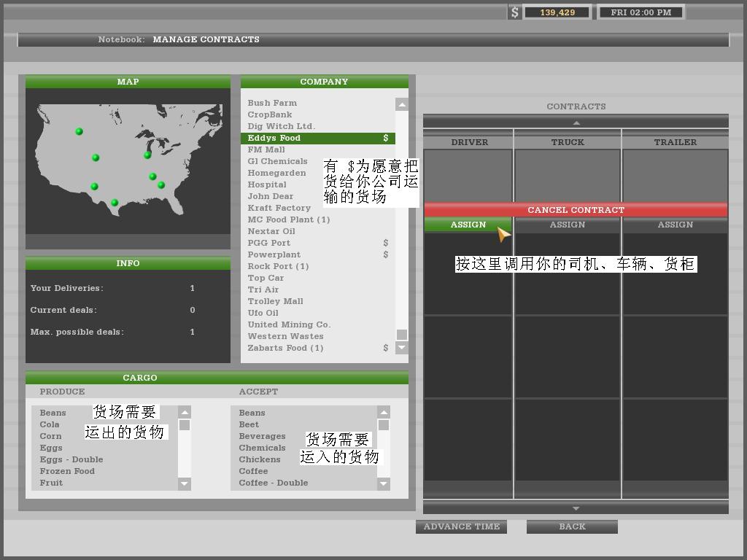Select Frozen Food in Produce list
Viewport: 747px width, 560px height.
67,471
